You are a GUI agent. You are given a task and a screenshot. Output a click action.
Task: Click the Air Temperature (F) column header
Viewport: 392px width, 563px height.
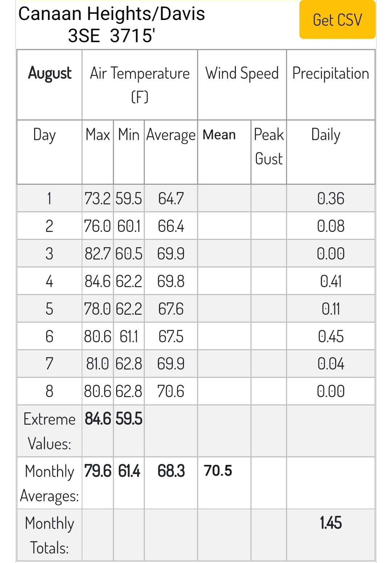click(x=140, y=85)
